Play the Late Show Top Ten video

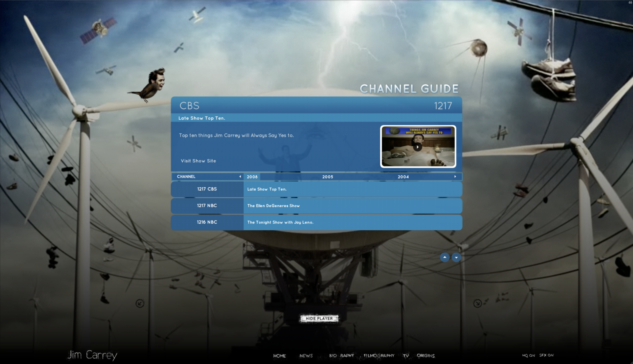(417, 147)
